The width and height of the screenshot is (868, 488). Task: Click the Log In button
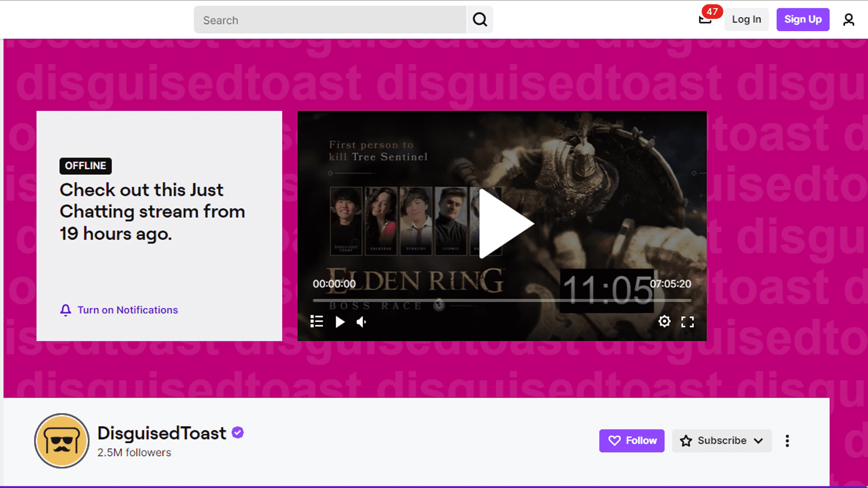pyautogui.click(x=746, y=19)
